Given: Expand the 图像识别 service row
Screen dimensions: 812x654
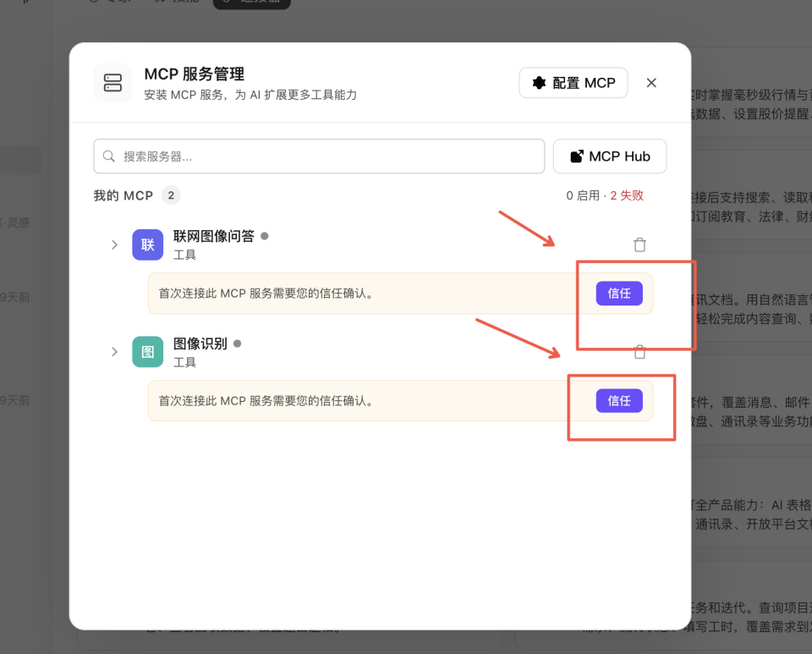Looking at the screenshot, I should point(114,352).
